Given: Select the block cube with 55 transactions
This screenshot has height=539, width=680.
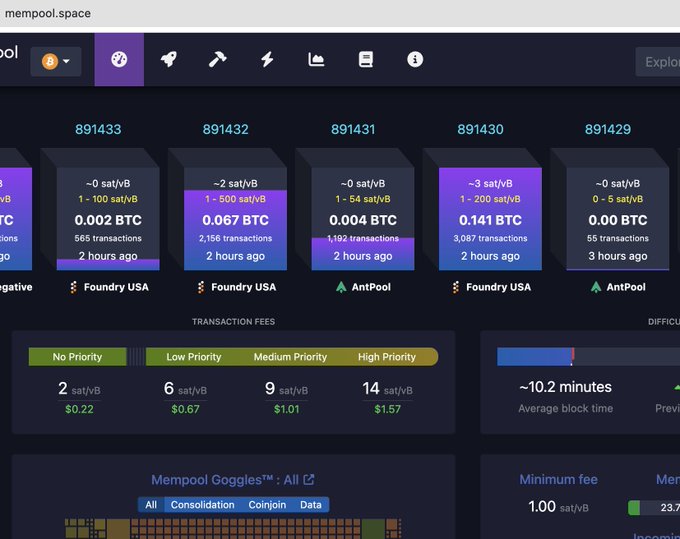Looking at the screenshot, I should 618,219.
